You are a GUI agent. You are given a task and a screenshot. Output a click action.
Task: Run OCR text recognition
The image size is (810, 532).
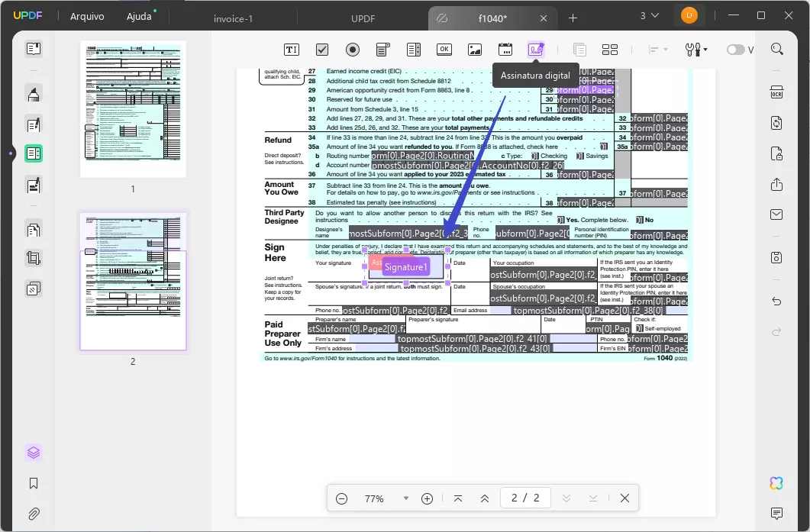point(776,92)
